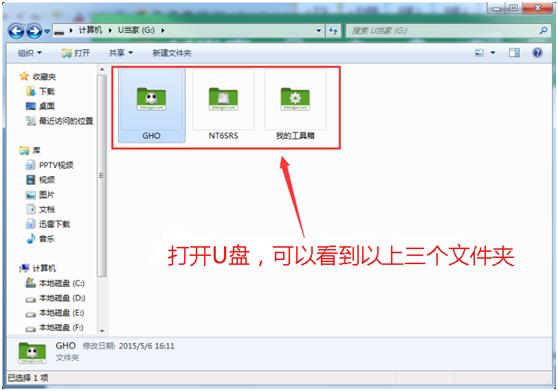Open recent locations dropdown beside Forward button
This screenshot has width=558, height=391.
coord(47,31)
